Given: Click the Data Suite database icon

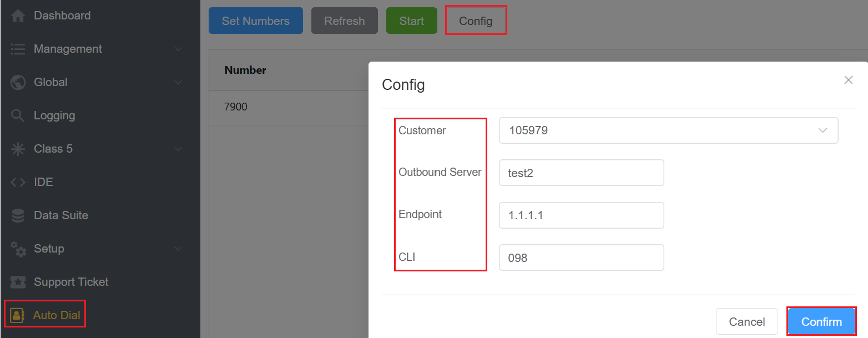Looking at the screenshot, I should point(18,216).
